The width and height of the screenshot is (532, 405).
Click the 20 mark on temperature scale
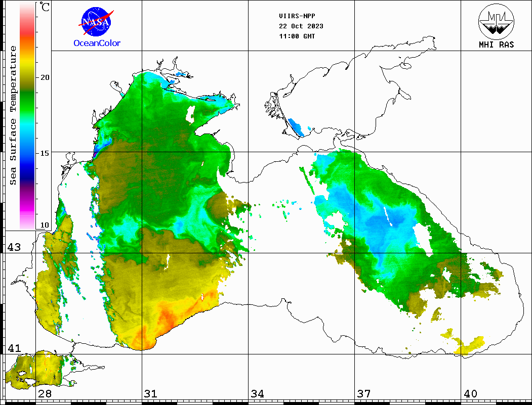point(45,77)
